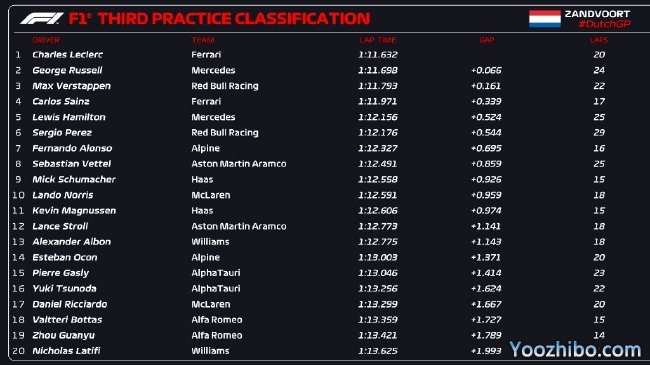Click the TEAM column header
This screenshot has height=365, width=650.
coord(203,40)
